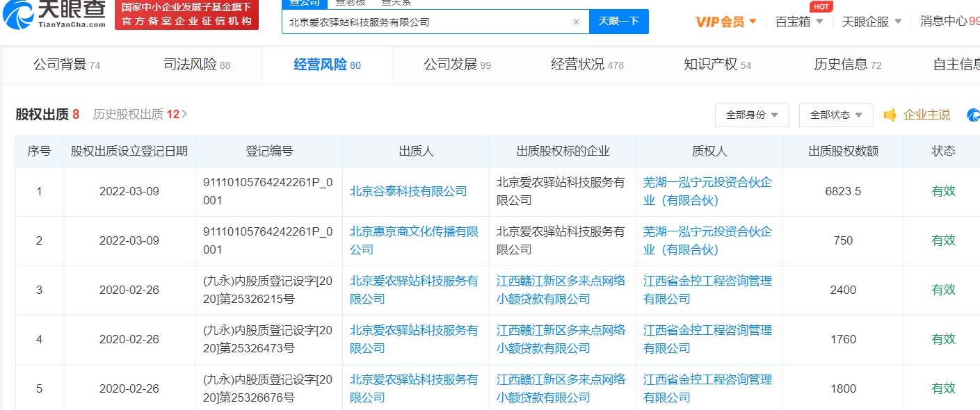This screenshot has width=980, height=410.
Task: Clear the search box with the X icon
Action: click(x=576, y=22)
